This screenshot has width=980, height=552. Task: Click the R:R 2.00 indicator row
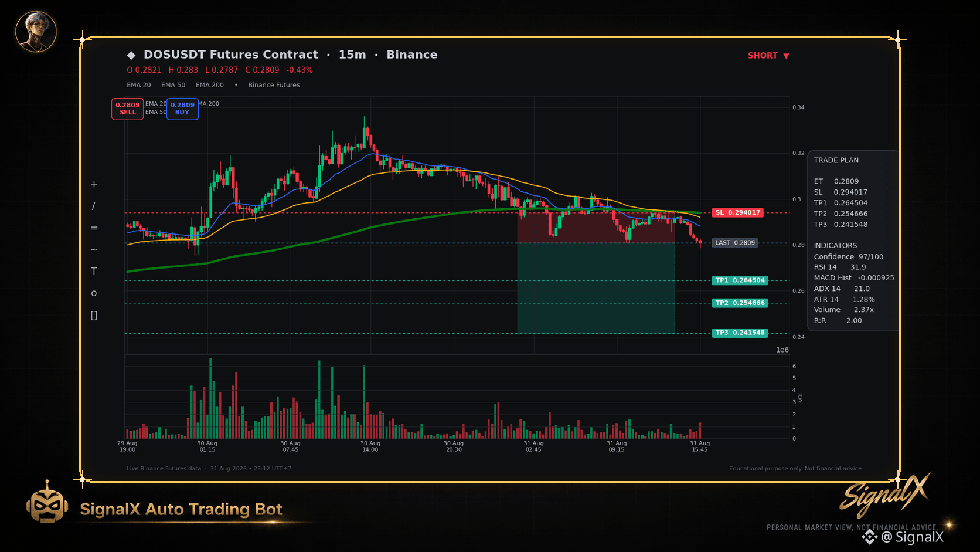pyautogui.click(x=838, y=320)
